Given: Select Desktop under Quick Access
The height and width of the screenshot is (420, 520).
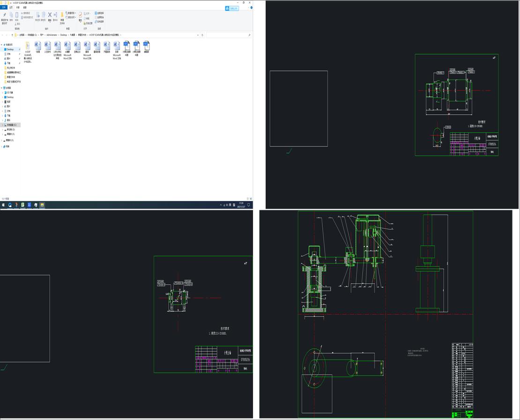Looking at the screenshot, I should (10, 49).
